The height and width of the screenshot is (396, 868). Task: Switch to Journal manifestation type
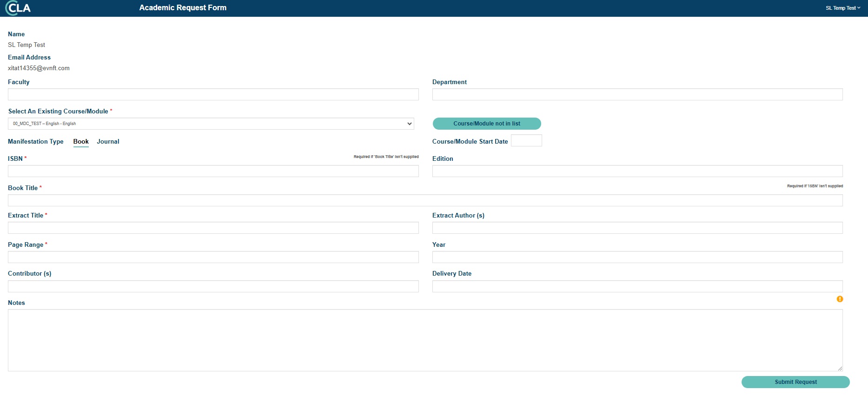[108, 142]
